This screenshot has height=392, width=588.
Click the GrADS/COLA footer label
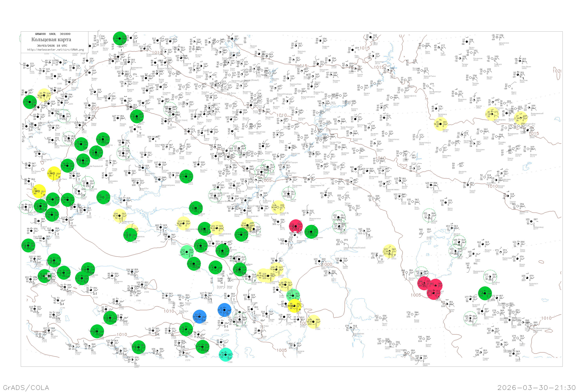click(26, 387)
